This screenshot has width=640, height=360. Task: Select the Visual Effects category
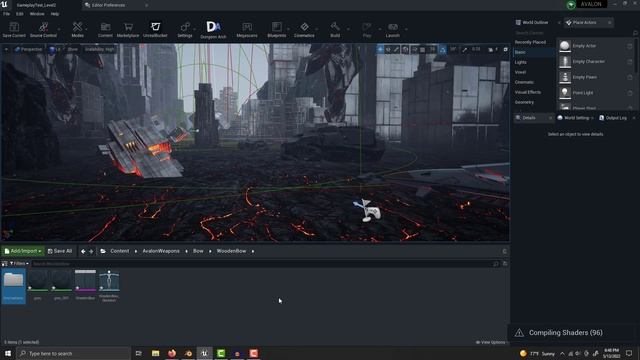tap(528, 92)
